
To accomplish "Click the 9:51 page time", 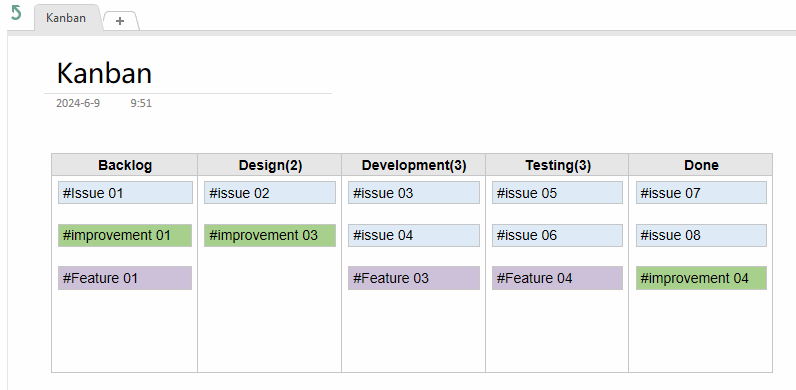I will pos(141,103).
